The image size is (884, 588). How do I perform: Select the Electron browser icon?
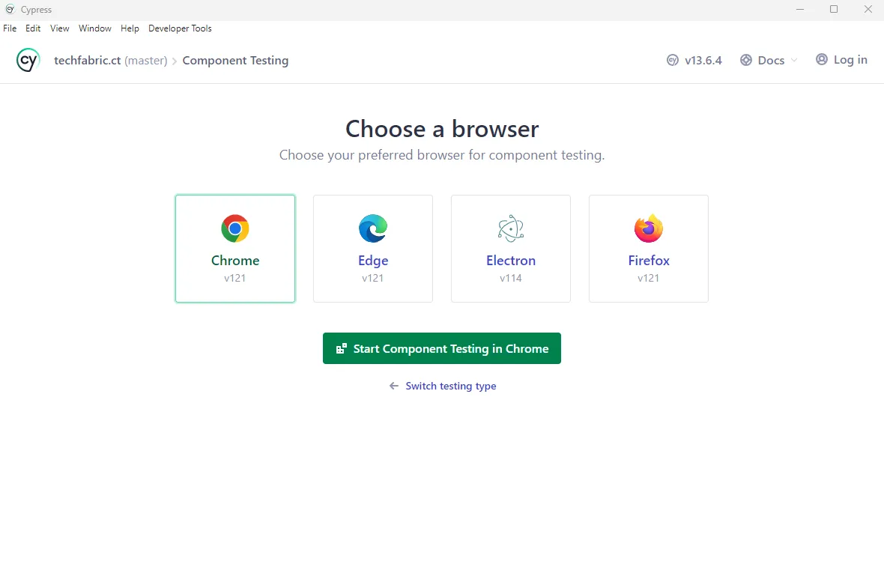[x=511, y=228]
